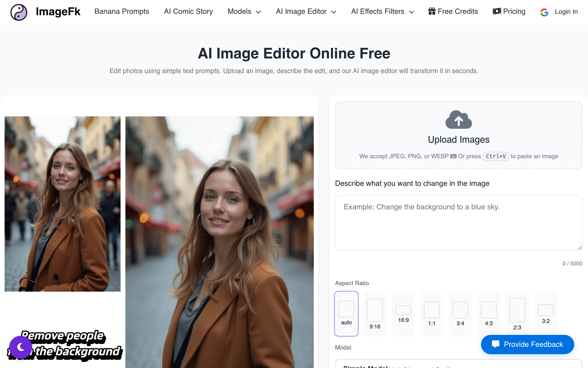Select the 4:3 aspect ratio
This screenshot has width=588, height=368.
489,314
